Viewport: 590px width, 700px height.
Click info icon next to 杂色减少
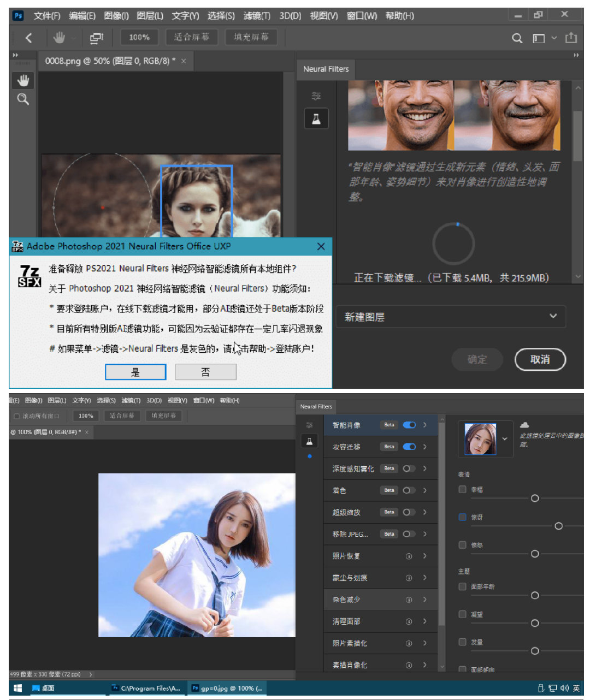[409, 600]
